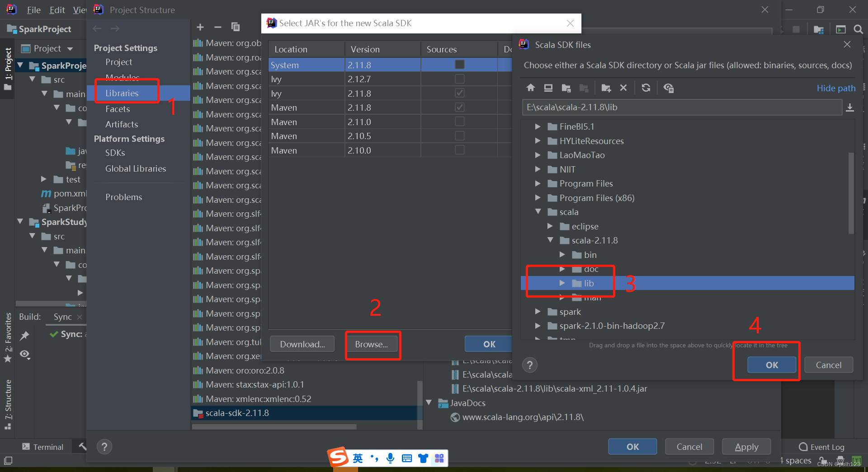The image size is (868, 472).
Task: Expand the spark-2.1.0-bin-hadoop2.7 folder
Action: (538, 326)
